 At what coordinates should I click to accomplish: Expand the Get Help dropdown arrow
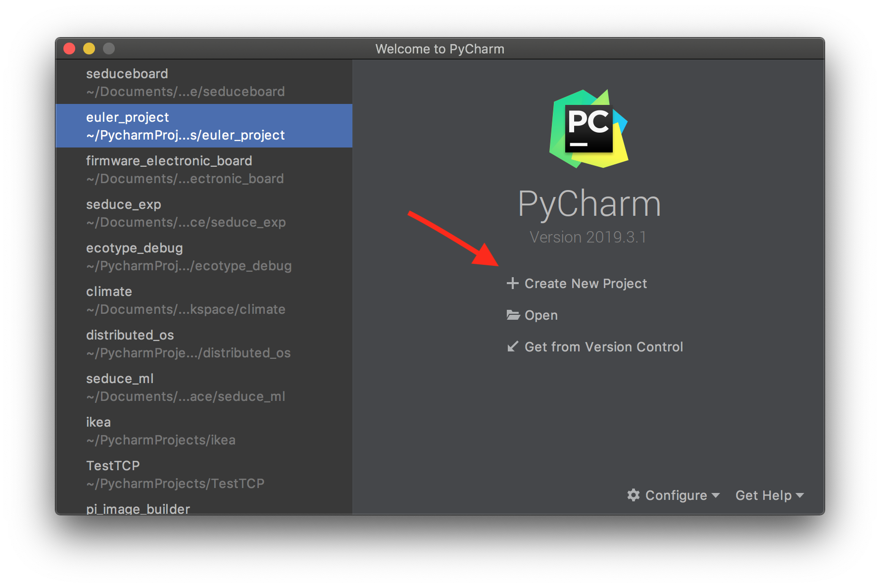799,495
